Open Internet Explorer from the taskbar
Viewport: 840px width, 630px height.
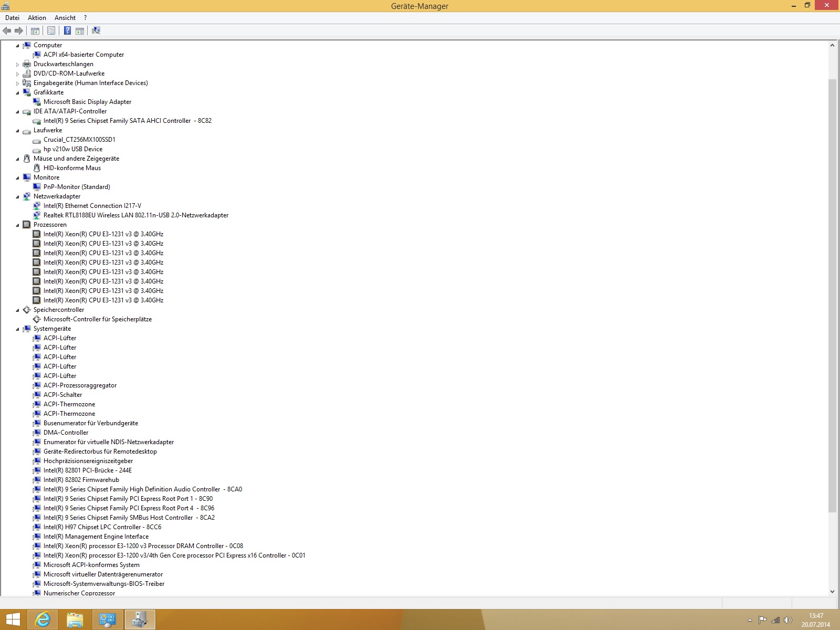pos(43,620)
